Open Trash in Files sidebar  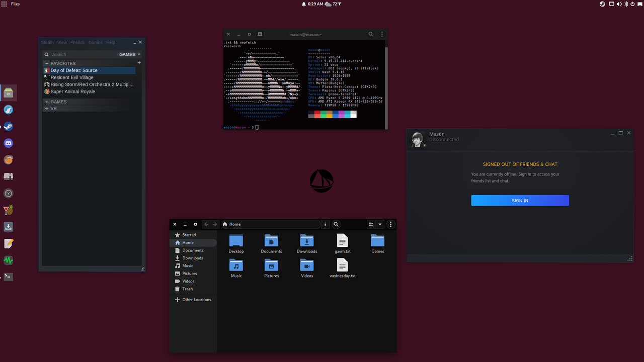(x=193, y=289)
